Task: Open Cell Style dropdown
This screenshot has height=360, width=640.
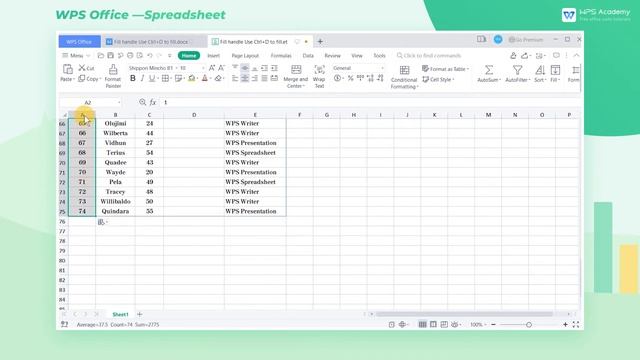Action: (x=438, y=79)
